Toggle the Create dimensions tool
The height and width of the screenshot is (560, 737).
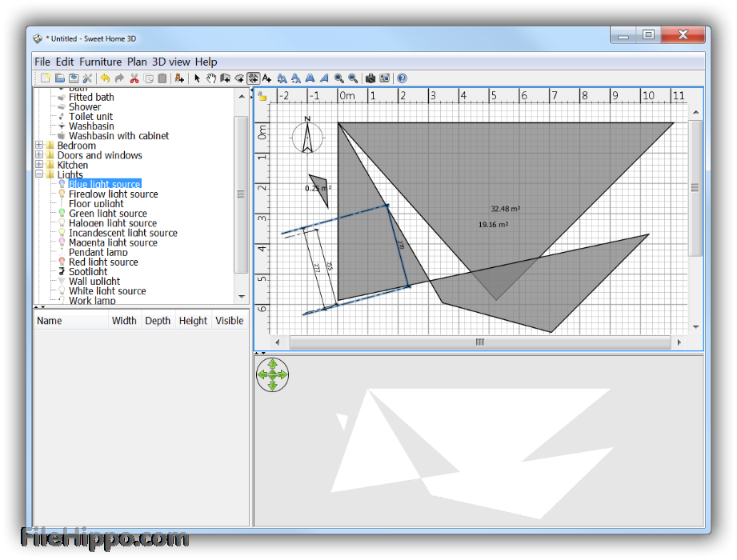[x=254, y=78]
